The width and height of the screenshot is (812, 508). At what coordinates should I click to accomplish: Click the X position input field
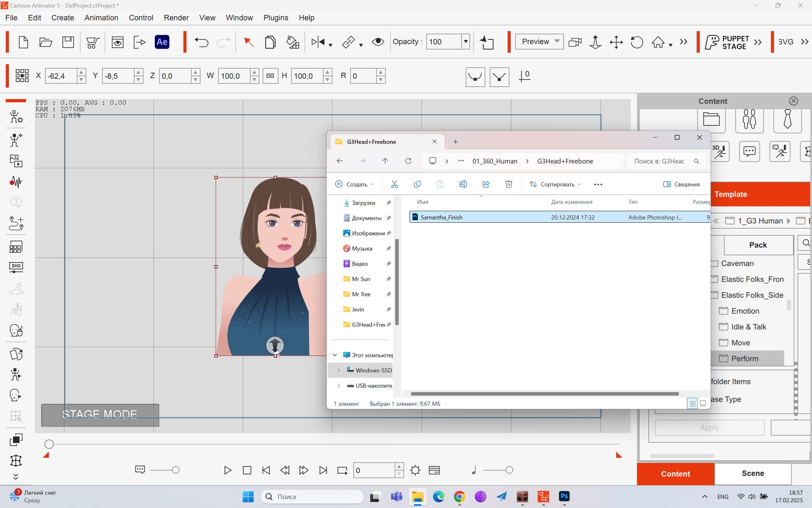coord(61,76)
